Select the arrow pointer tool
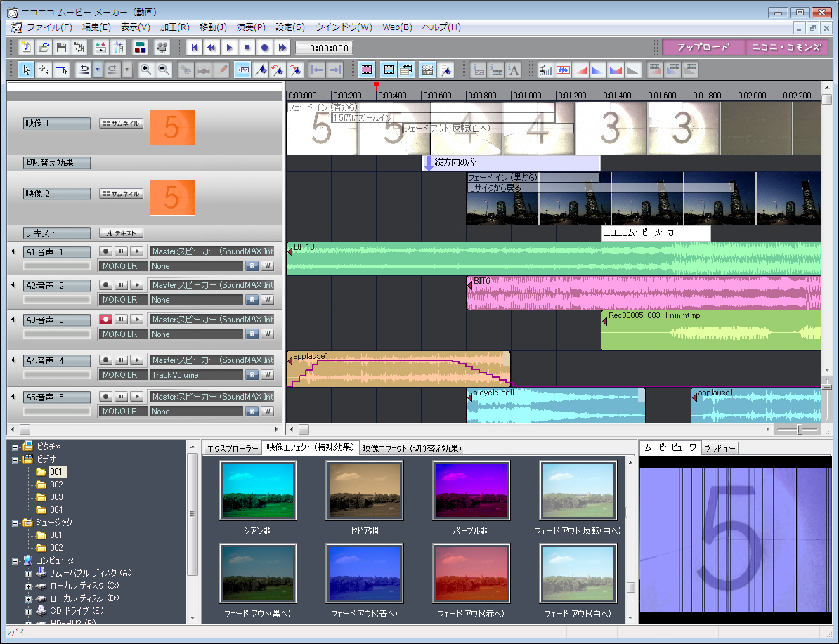 (26, 70)
